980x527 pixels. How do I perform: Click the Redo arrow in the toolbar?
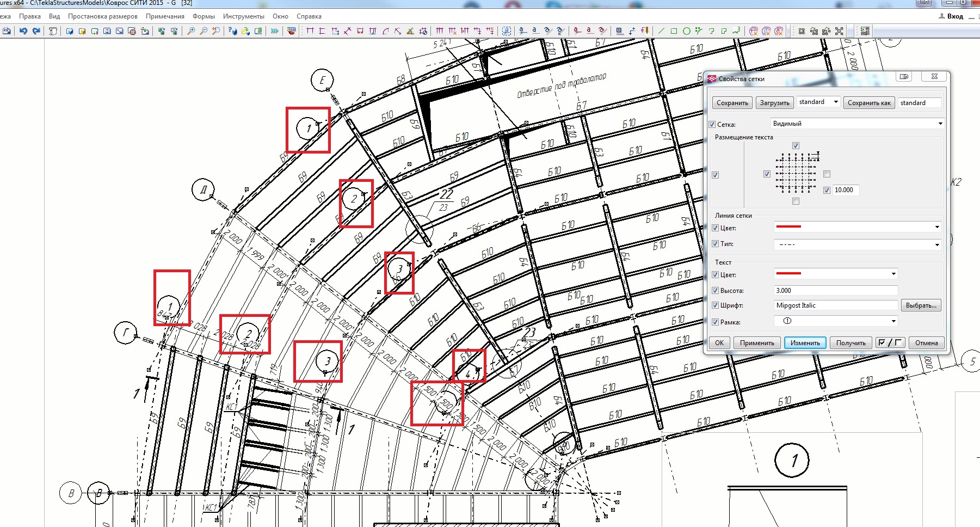tap(36, 31)
